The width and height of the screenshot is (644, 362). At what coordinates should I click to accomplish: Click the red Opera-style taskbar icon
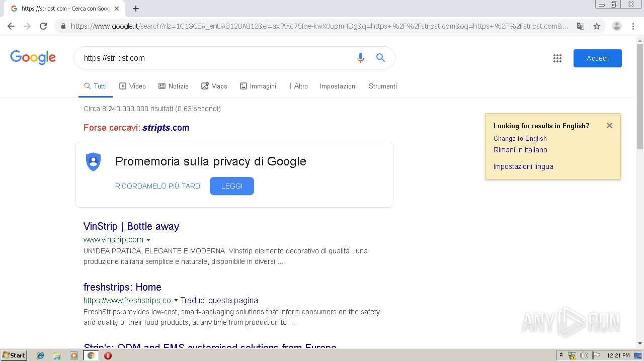click(108, 355)
